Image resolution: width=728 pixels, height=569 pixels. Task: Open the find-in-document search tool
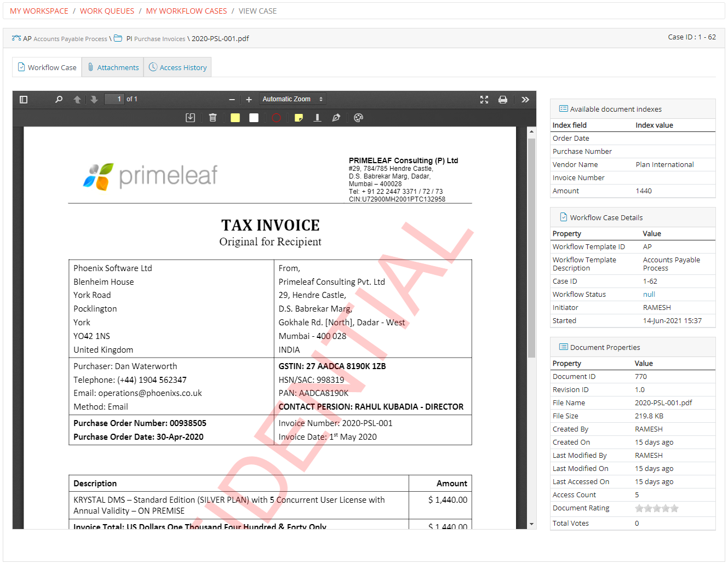point(59,100)
